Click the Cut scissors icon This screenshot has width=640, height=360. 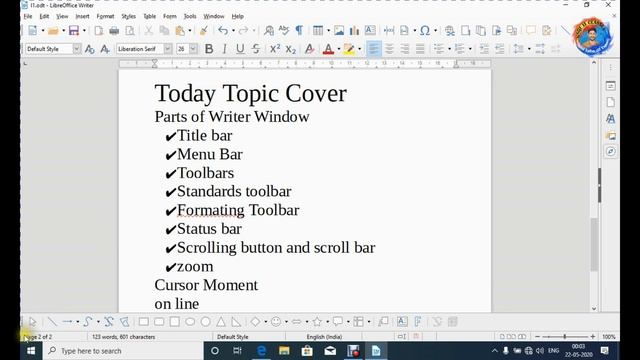(x=149, y=31)
